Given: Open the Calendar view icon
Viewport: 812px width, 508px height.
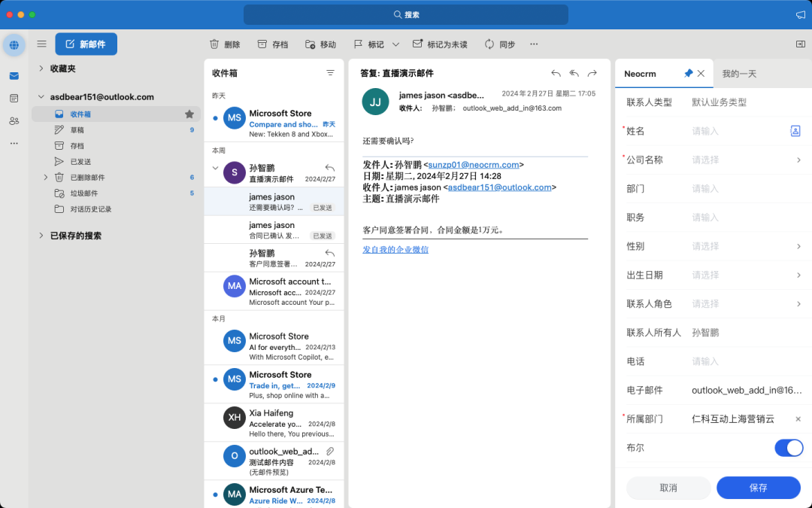Looking at the screenshot, I should 14,99.
